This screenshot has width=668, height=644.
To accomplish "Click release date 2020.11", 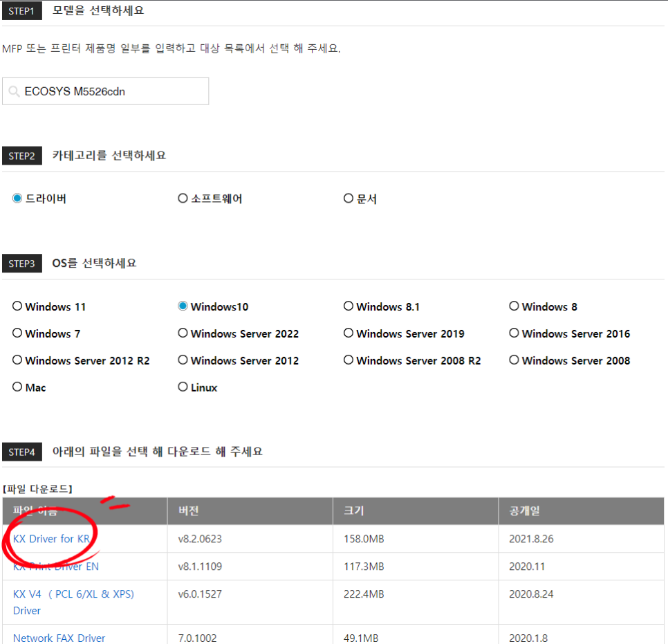I will pos(526,567).
